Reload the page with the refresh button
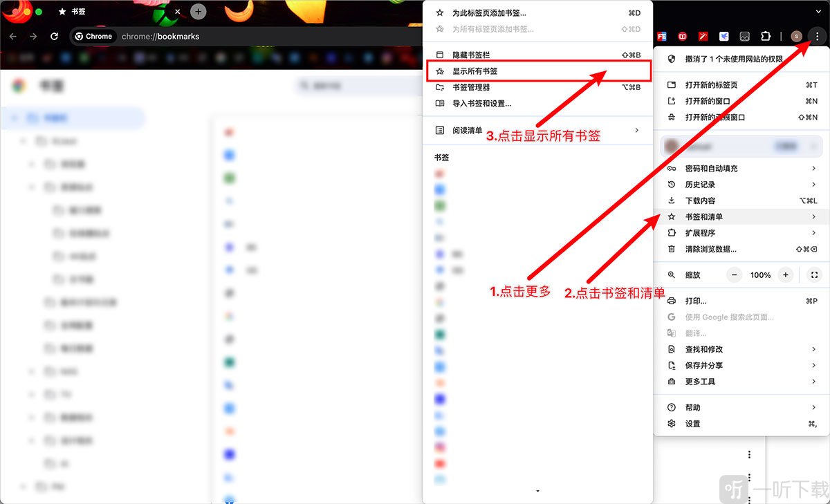830x504 pixels. click(54, 36)
